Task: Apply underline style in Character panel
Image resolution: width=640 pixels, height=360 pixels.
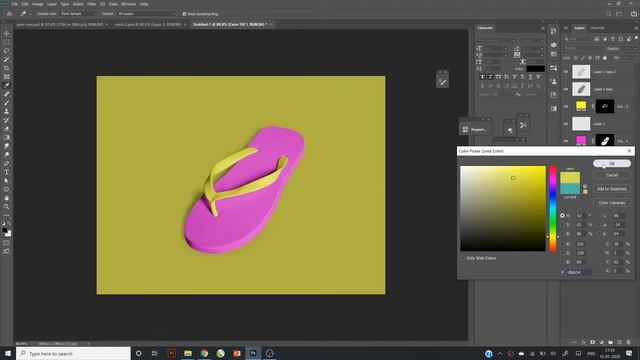Action: 530,77
